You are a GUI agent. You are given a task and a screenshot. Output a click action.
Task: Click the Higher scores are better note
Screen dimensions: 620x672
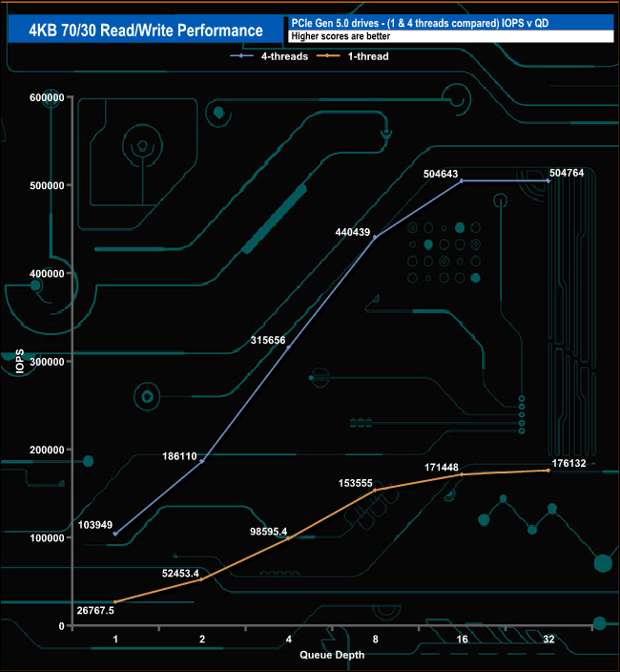pyautogui.click(x=341, y=36)
